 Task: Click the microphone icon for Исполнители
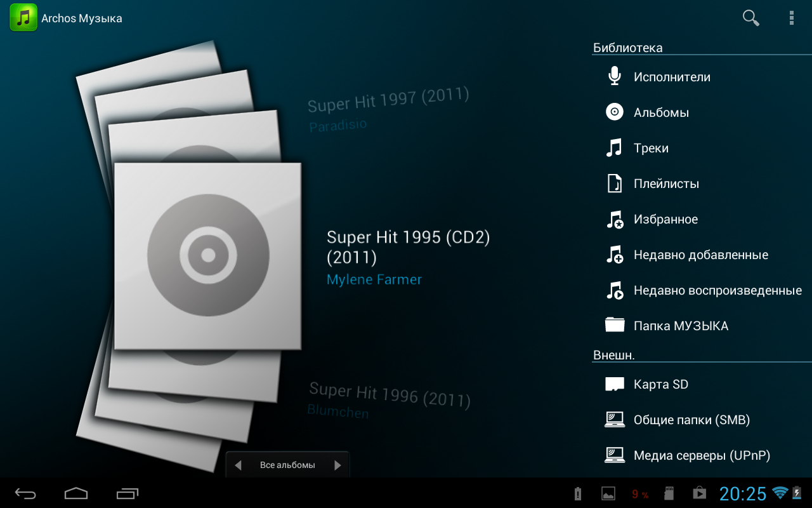click(x=614, y=77)
